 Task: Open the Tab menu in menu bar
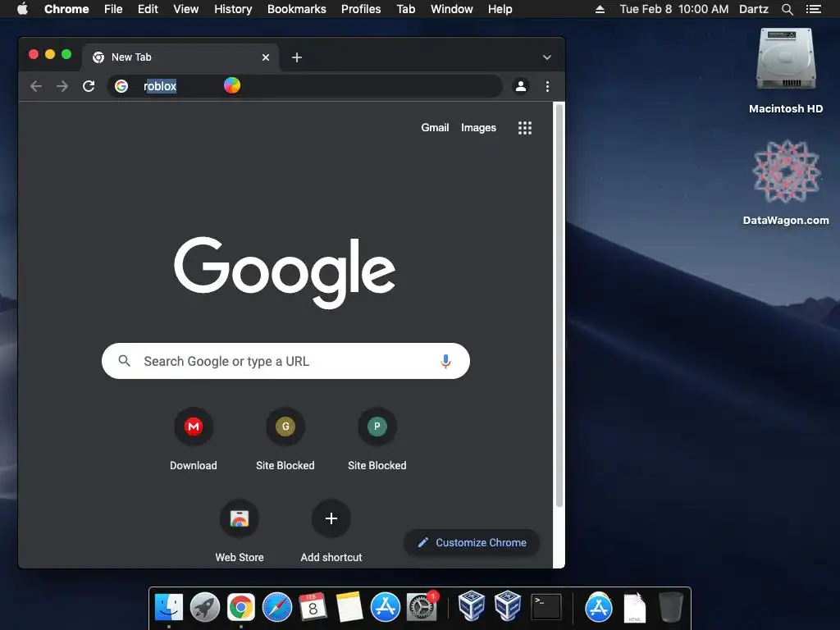click(x=406, y=9)
